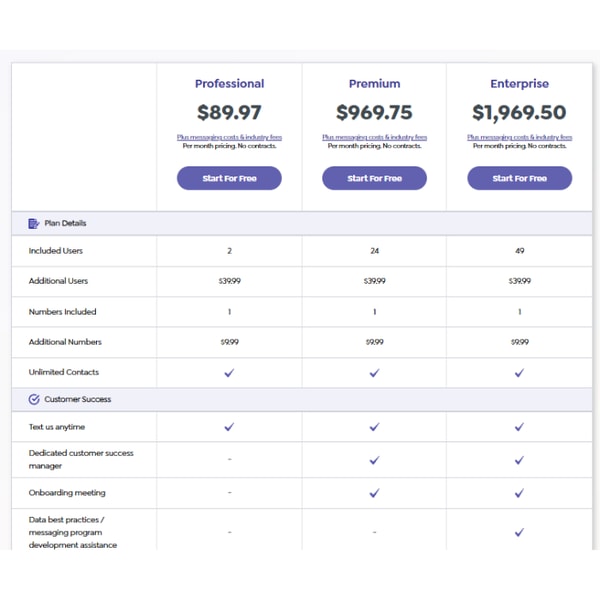Click Professional checkmark for Text us anytime
The height and width of the screenshot is (600, 600).
pos(229,427)
